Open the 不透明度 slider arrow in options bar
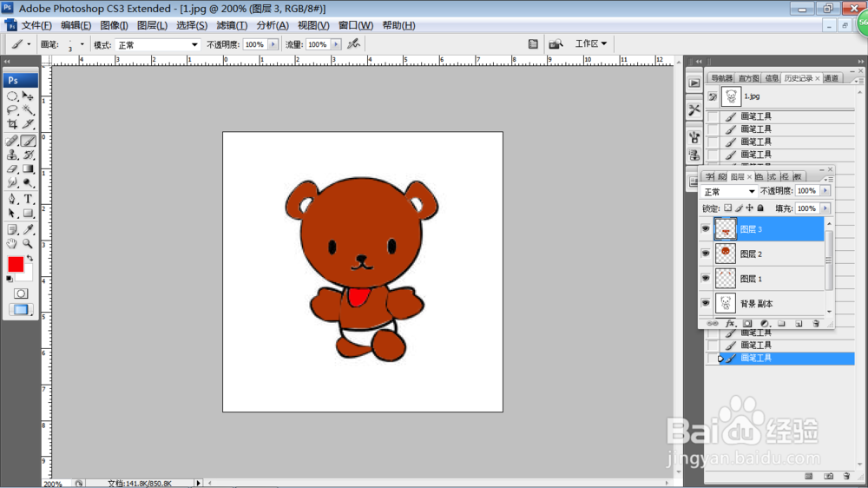This screenshot has width=868, height=488. [273, 44]
